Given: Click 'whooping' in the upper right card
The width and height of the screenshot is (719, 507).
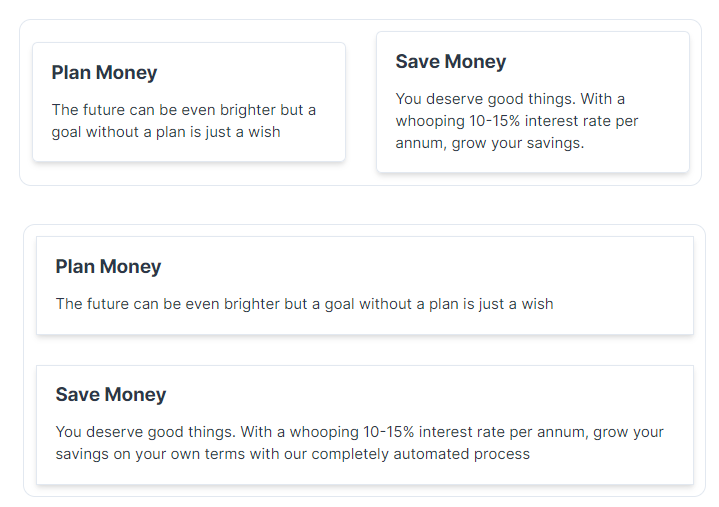Looking at the screenshot, I should (430, 121).
